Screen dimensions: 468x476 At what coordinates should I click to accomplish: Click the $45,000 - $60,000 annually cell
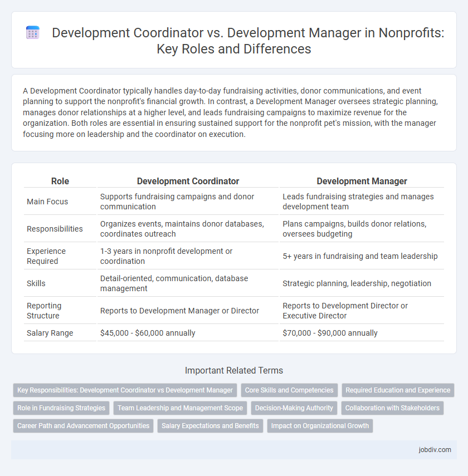coord(188,333)
